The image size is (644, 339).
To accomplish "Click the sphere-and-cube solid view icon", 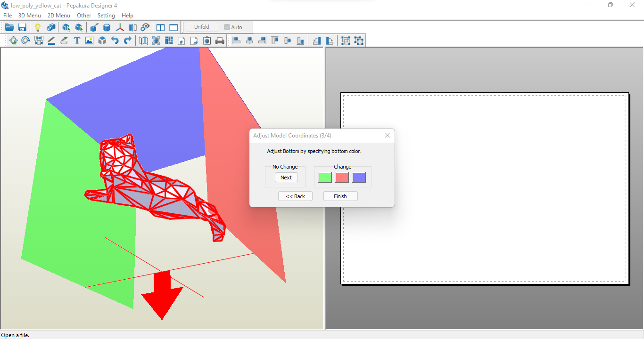I will (x=51, y=27).
